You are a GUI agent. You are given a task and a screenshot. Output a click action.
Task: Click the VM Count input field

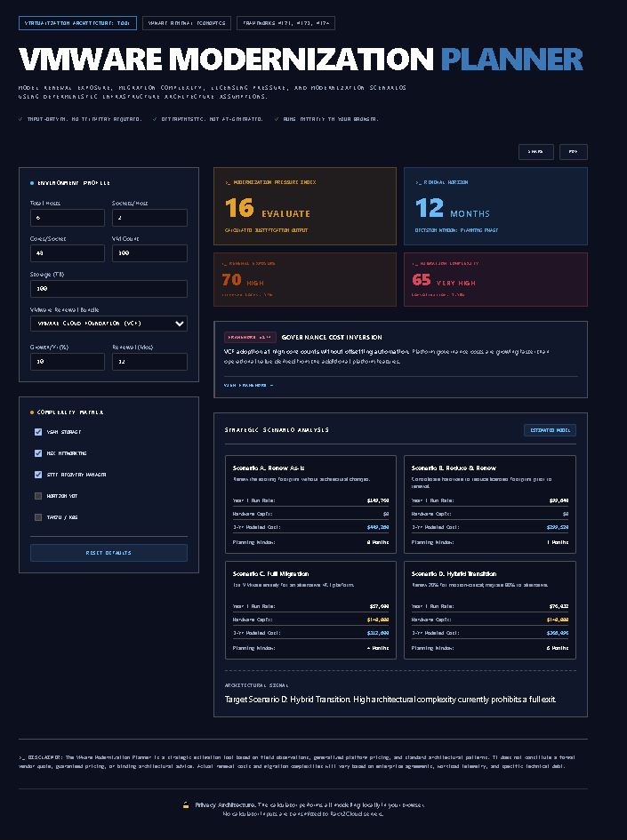click(x=149, y=252)
